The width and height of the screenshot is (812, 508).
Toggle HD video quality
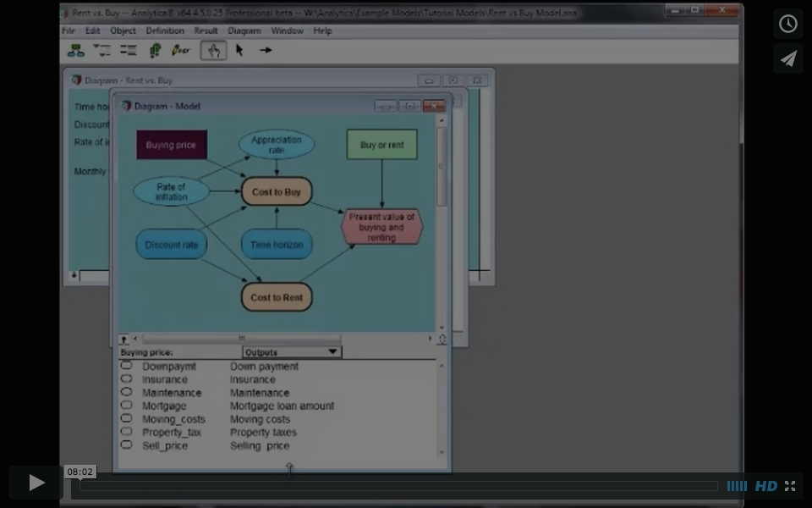click(x=765, y=486)
